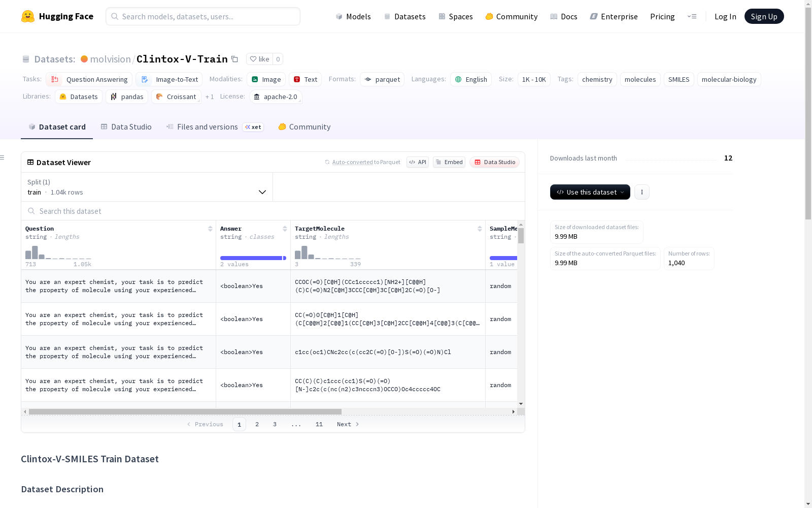The height and width of the screenshot is (508, 812).
Task: Open Data Studio from the viewer header
Action: [x=495, y=162]
